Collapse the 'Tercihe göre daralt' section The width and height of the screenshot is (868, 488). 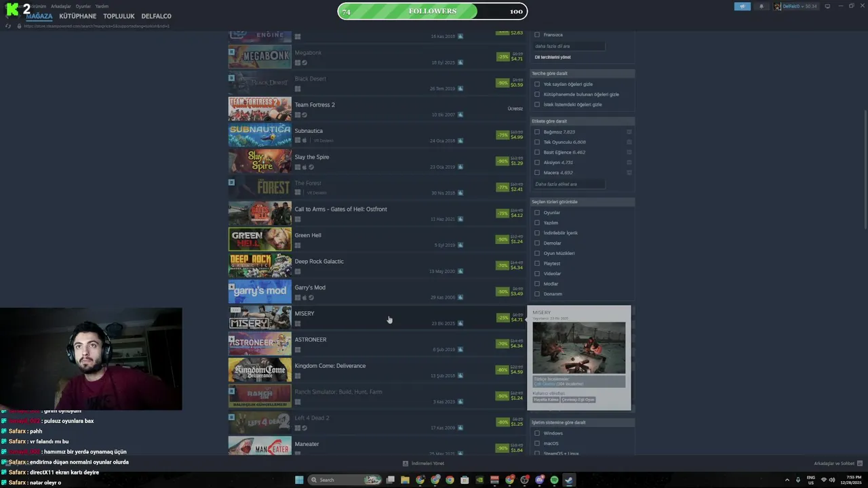click(583, 73)
